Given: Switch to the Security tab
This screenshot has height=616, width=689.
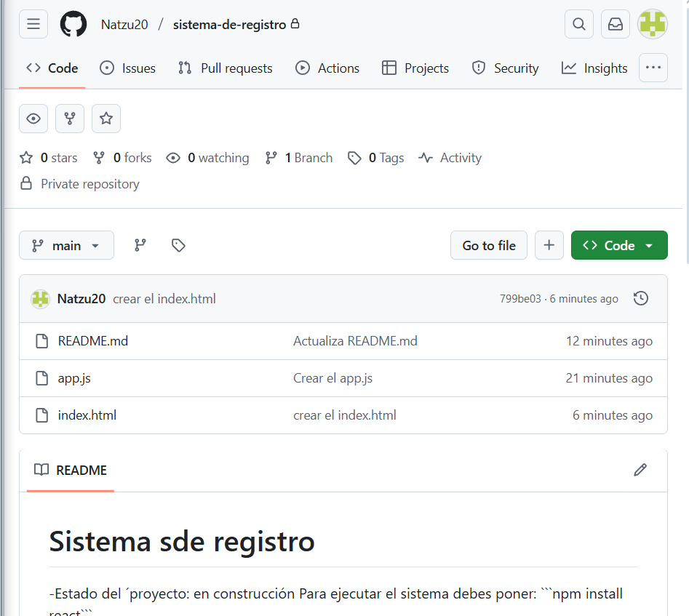Looking at the screenshot, I should [x=505, y=68].
